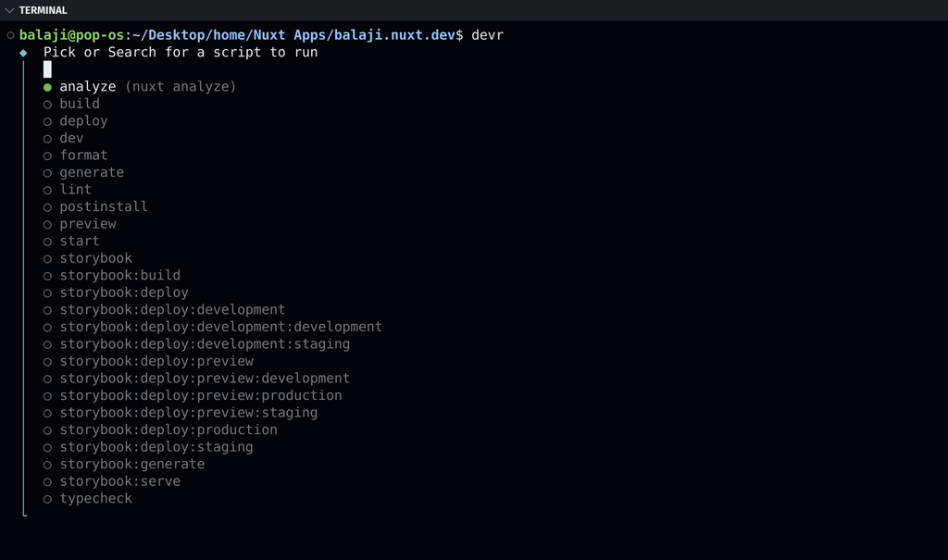Pick the storybook script option
Screen dimensions: 948x560
95,258
